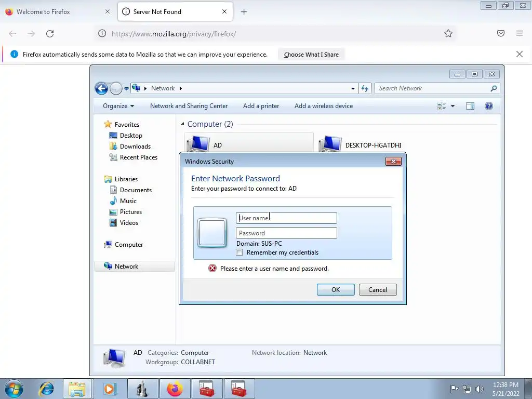Open the Videos library
The image size is (532, 399).
click(129, 222)
